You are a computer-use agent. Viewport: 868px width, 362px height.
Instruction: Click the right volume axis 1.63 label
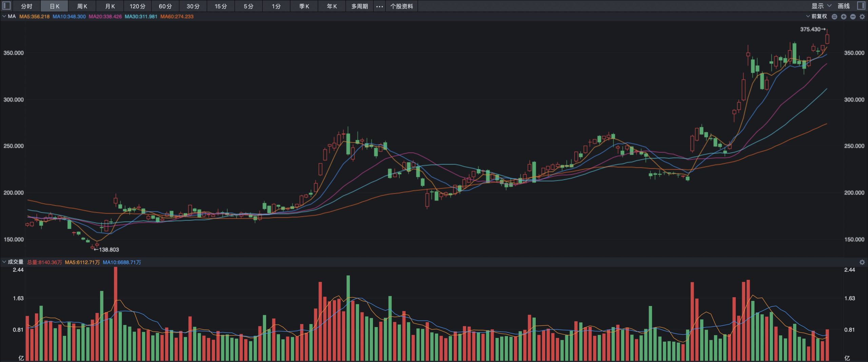pyautogui.click(x=849, y=298)
